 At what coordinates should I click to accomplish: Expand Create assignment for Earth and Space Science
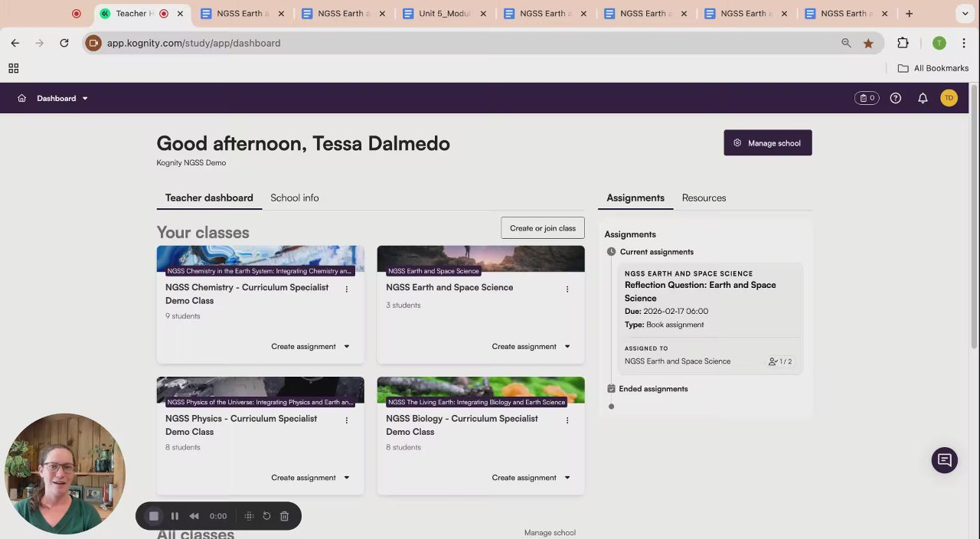pyautogui.click(x=531, y=346)
